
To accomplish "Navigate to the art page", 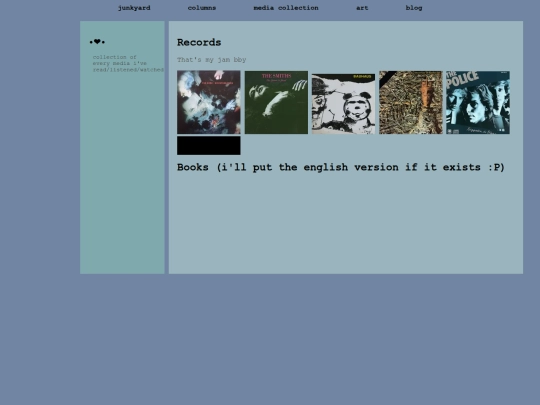I will tap(362, 8).
